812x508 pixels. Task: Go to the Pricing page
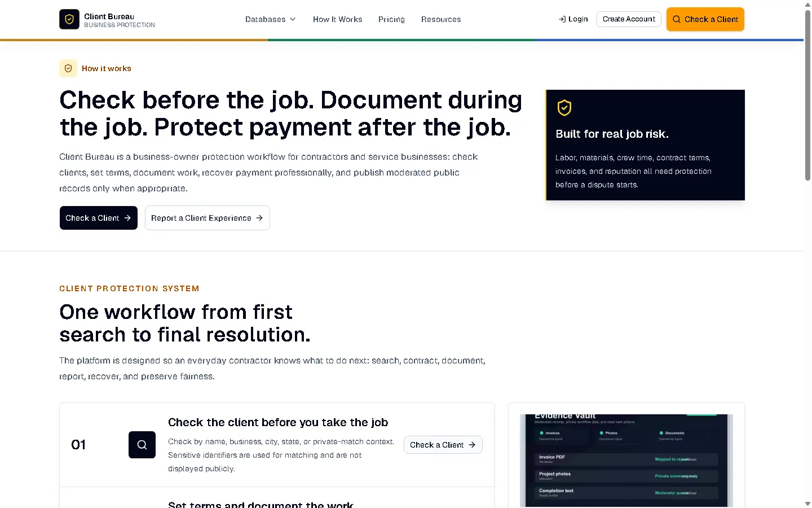pos(391,19)
